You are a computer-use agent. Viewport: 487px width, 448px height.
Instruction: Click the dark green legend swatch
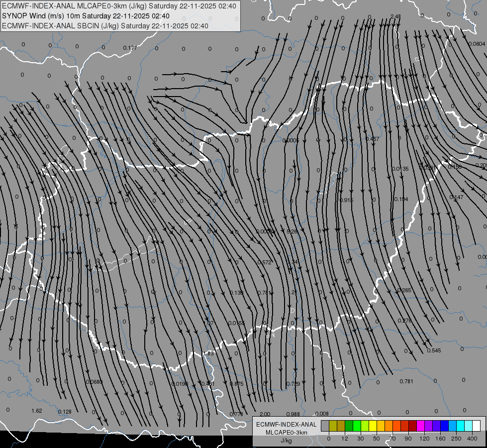pyautogui.click(x=349, y=426)
